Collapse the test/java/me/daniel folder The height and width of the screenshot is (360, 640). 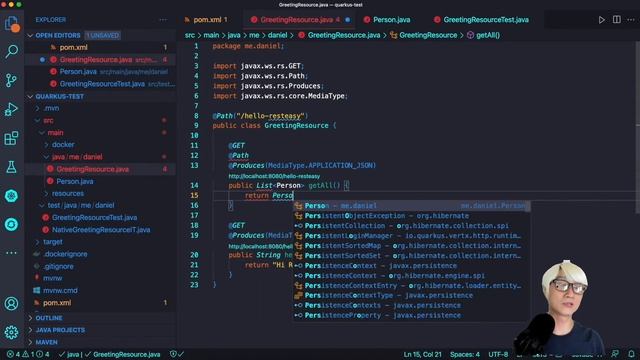click(x=81, y=205)
